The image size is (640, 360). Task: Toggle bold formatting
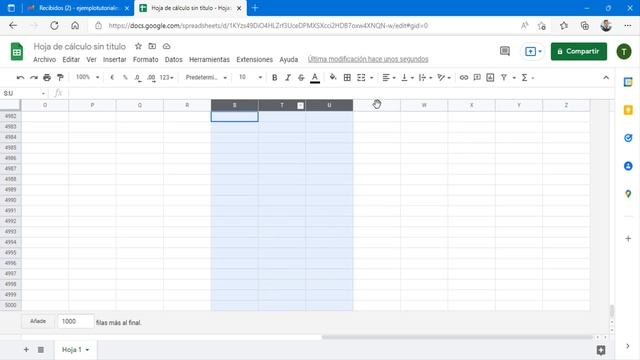click(275, 78)
